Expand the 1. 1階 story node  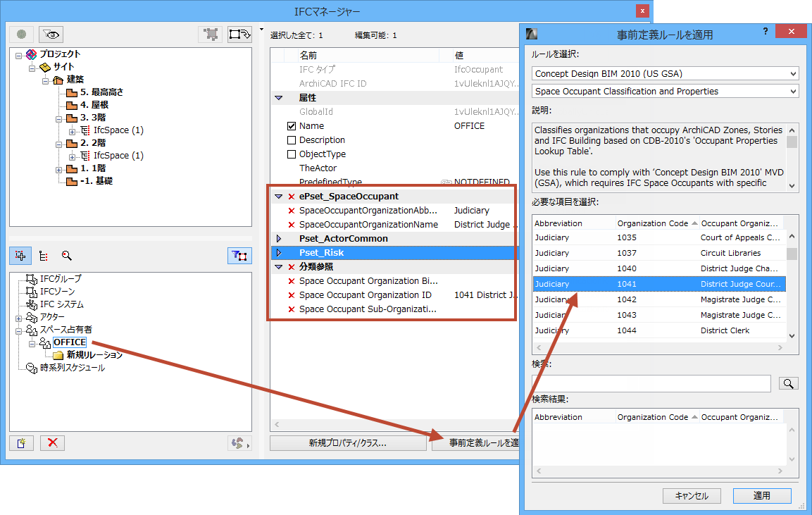(58, 169)
